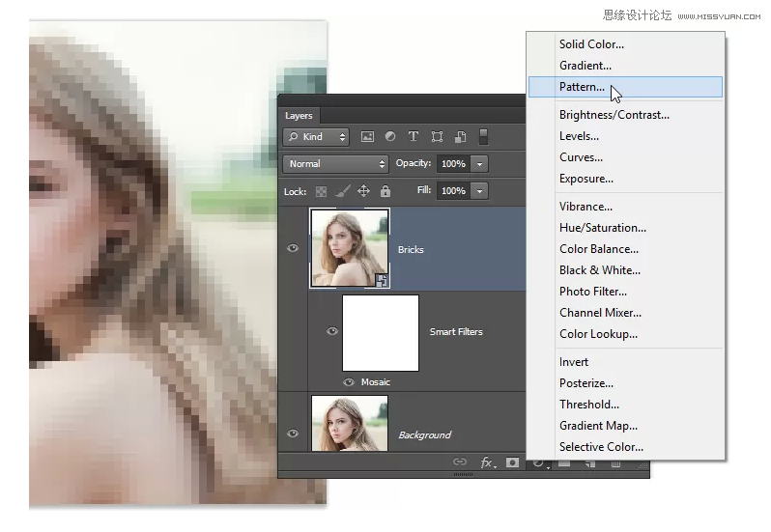The width and height of the screenshot is (771, 532).
Task: Click the shape layer filter icon
Action: (x=437, y=137)
